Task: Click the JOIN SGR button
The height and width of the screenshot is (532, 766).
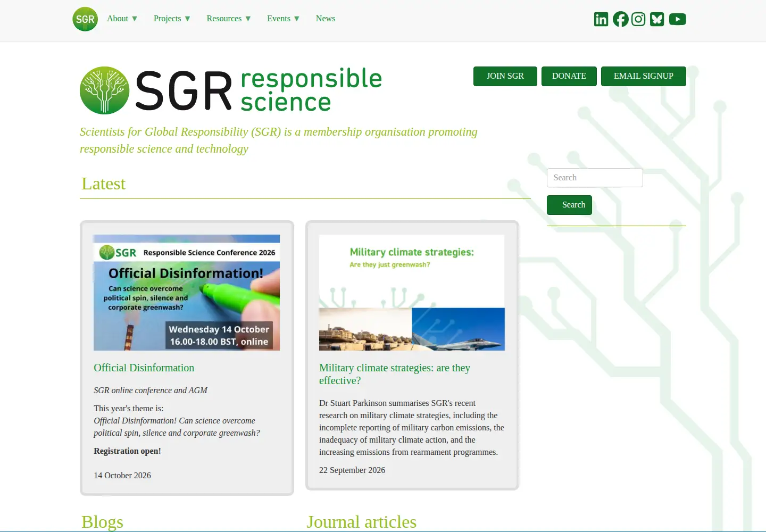Action: pyautogui.click(x=505, y=76)
